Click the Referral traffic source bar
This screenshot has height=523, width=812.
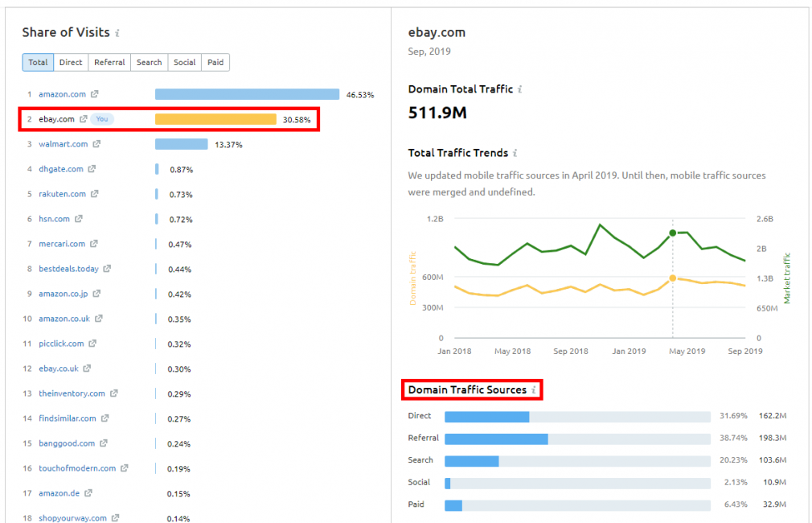point(577,439)
